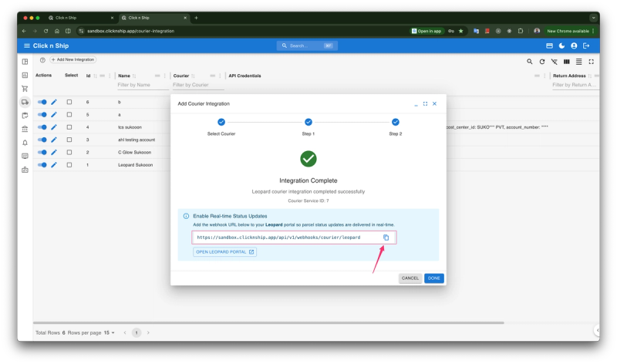Sort by the Courier column arrows
617x364 pixels.
193,76
